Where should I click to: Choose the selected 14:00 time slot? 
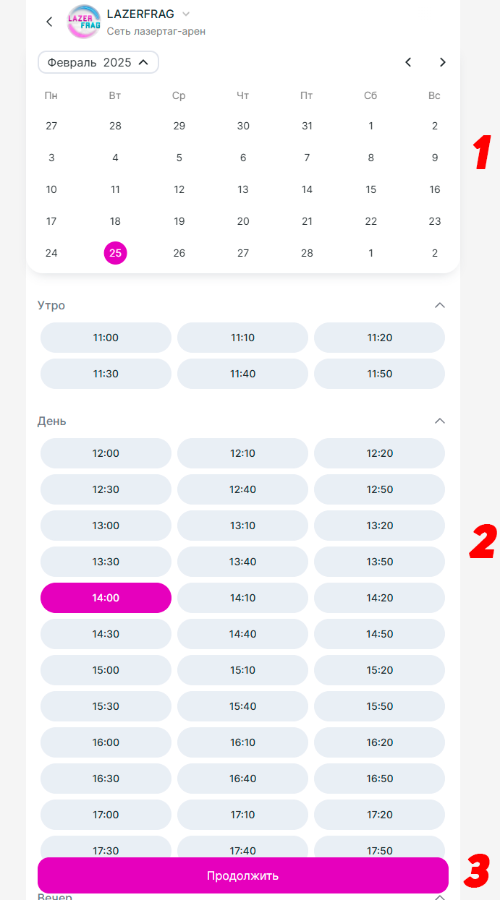coord(106,598)
